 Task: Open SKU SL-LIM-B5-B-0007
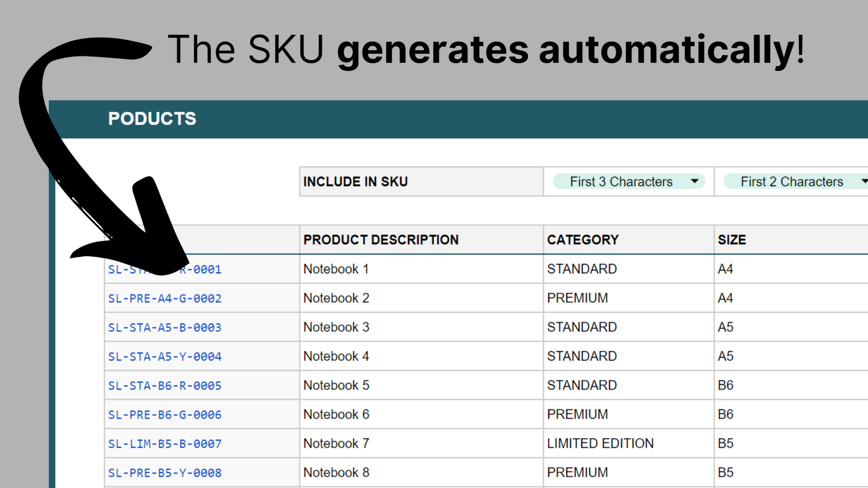(165, 444)
